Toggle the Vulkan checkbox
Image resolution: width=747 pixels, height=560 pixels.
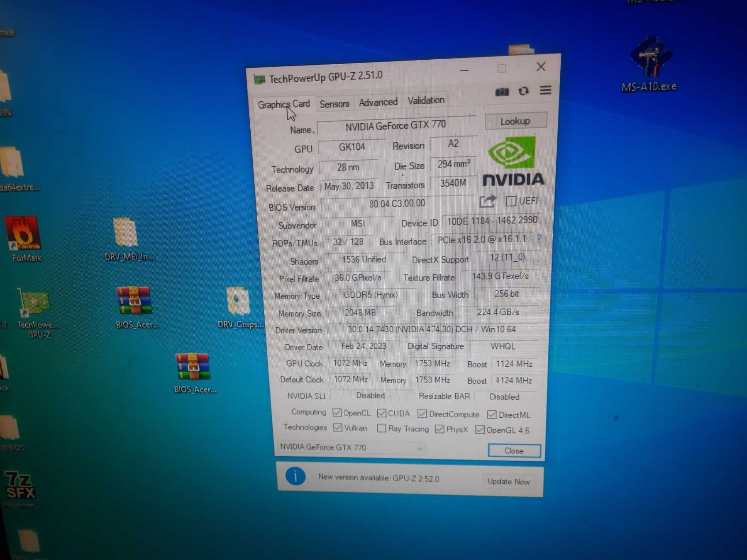[338, 428]
